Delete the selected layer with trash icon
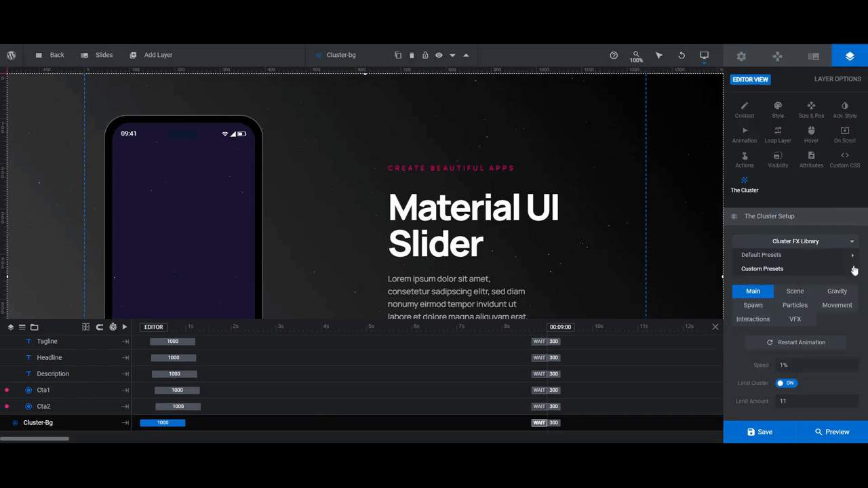This screenshot has height=488, width=868. [x=412, y=55]
